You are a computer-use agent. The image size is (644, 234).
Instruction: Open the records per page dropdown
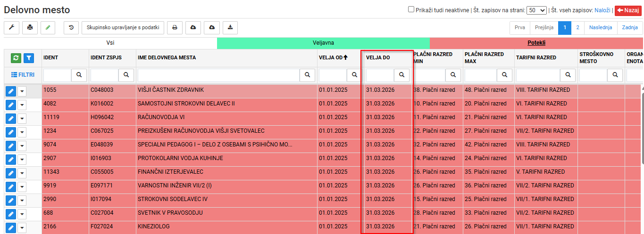(537, 10)
